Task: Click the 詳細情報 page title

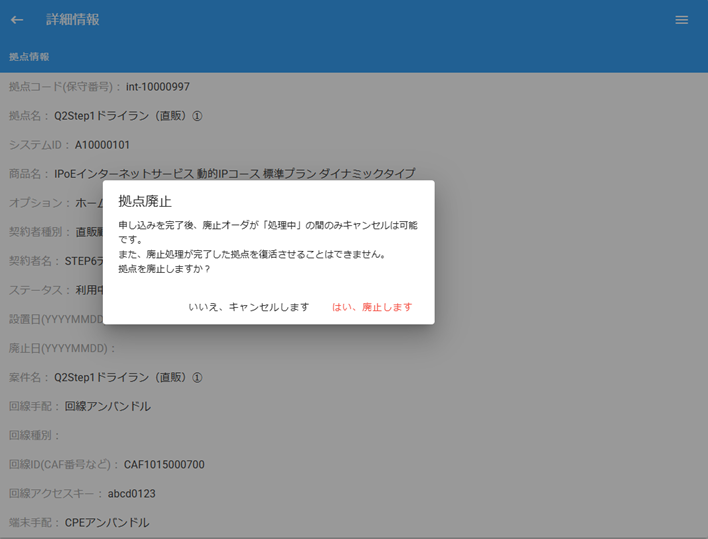Action: [72, 19]
